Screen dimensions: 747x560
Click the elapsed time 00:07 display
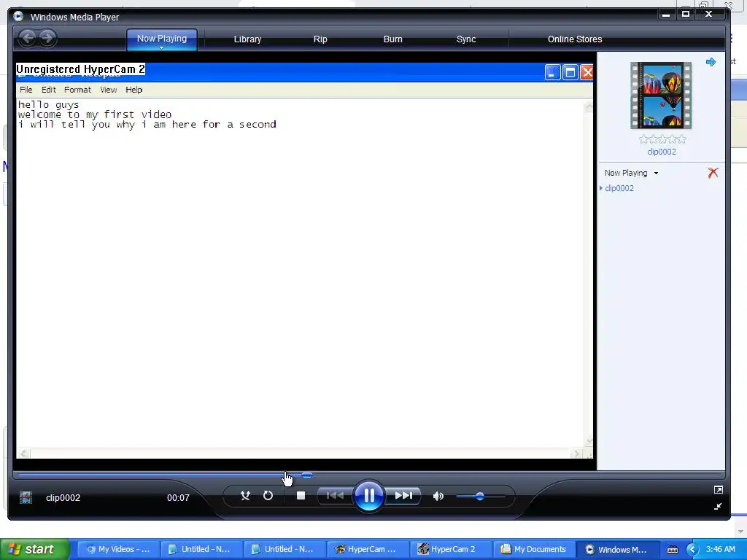pyautogui.click(x=178, y=497)
